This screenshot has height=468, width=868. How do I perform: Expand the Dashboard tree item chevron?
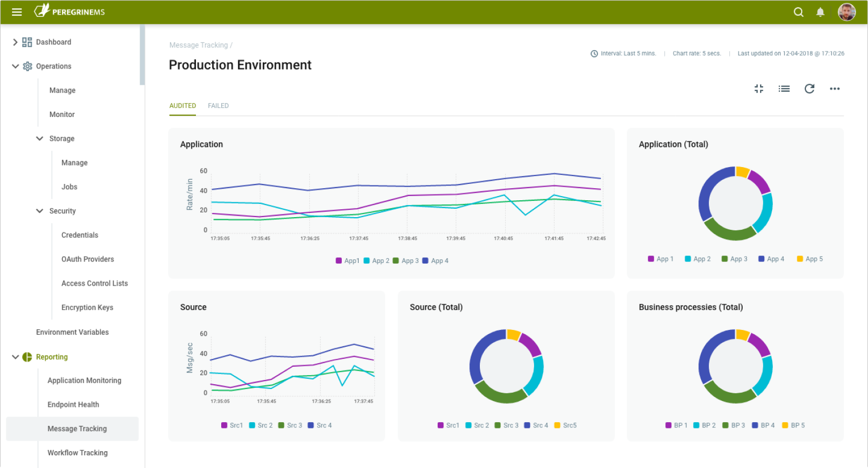[15, 42]
